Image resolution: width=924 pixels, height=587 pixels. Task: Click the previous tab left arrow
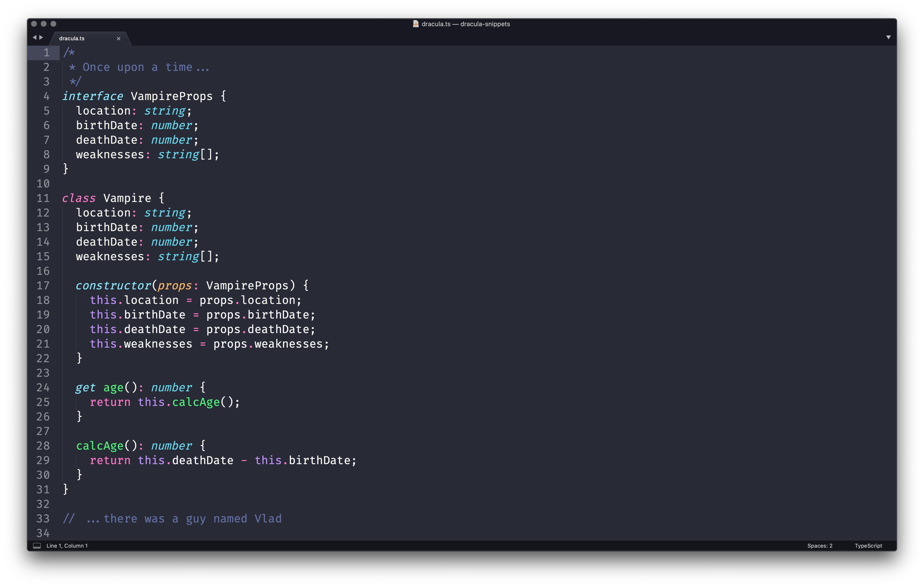(34, 37)
